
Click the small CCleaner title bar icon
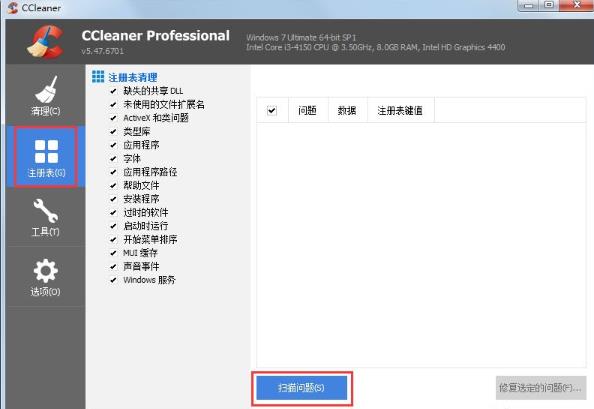pos(13,8)
